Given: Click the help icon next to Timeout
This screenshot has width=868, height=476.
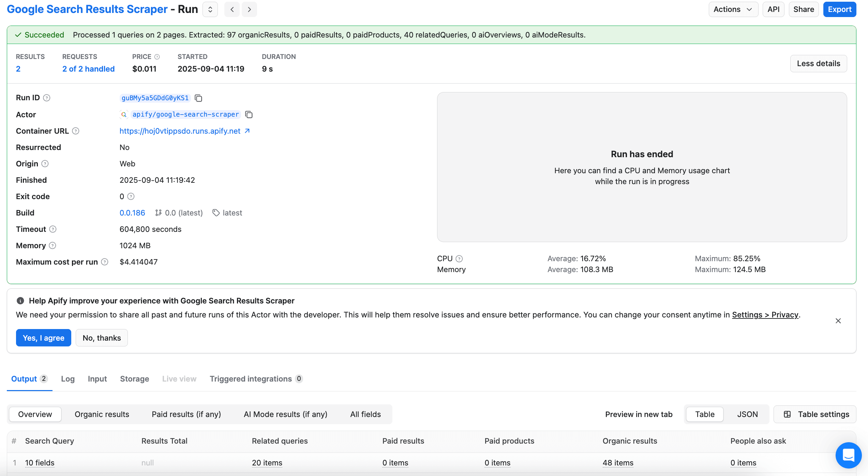Looking at the screenshot, I should click(x=53, y=229).
